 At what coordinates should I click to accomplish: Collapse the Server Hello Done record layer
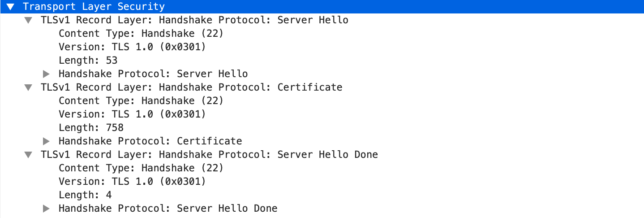coord(28,155)
